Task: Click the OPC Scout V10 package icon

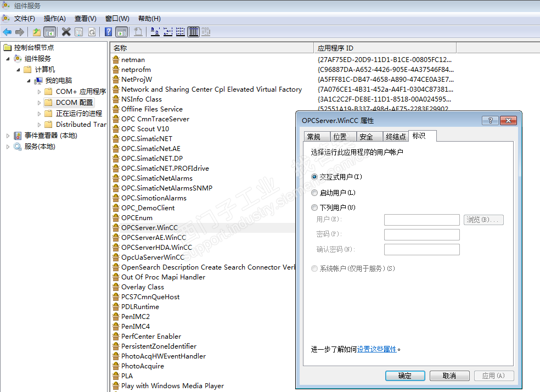Action: [x=116, y=129]
